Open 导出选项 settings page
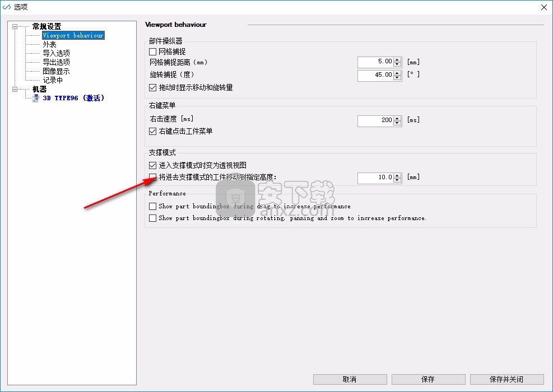This screenshot has width=553, height=392. (x=56, y=62)
